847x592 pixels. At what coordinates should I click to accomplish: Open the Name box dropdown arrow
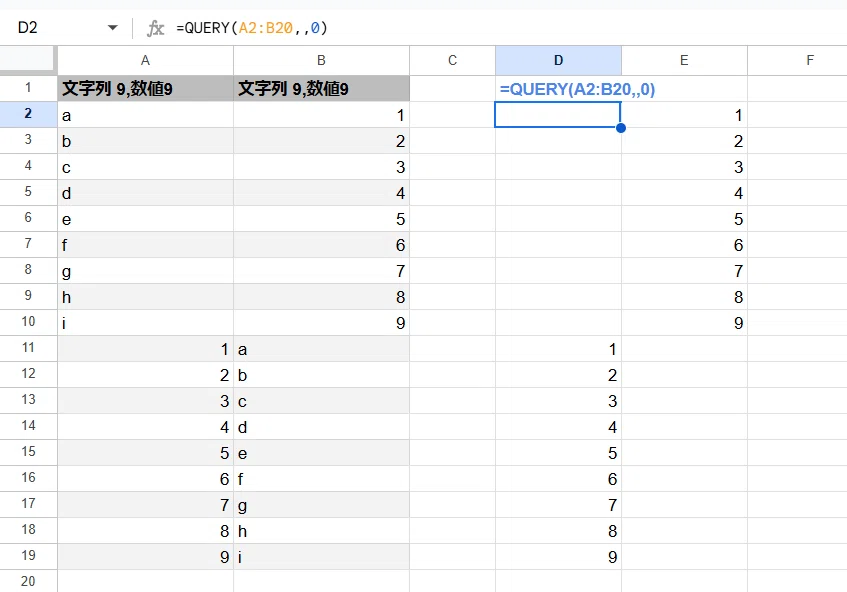click(x=112, y=28)
